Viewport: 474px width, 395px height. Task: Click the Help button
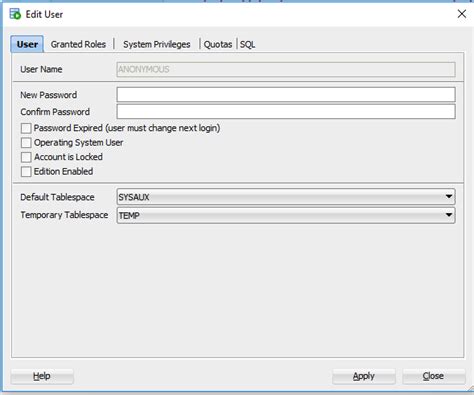click(42, 376)
